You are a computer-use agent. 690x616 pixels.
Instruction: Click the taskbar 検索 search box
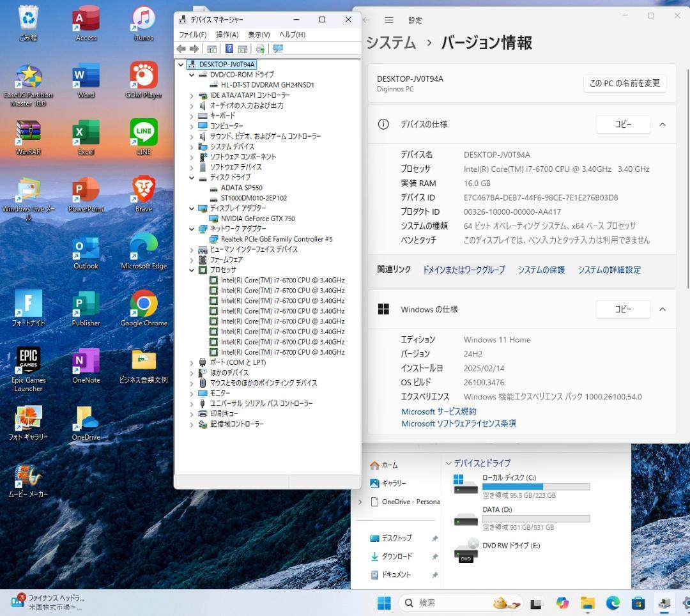point(461,603)
